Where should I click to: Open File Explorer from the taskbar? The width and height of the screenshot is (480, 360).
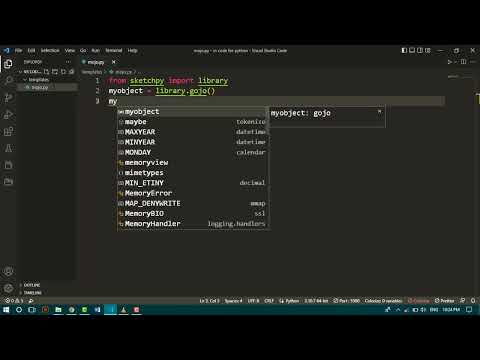click(58, 310)
